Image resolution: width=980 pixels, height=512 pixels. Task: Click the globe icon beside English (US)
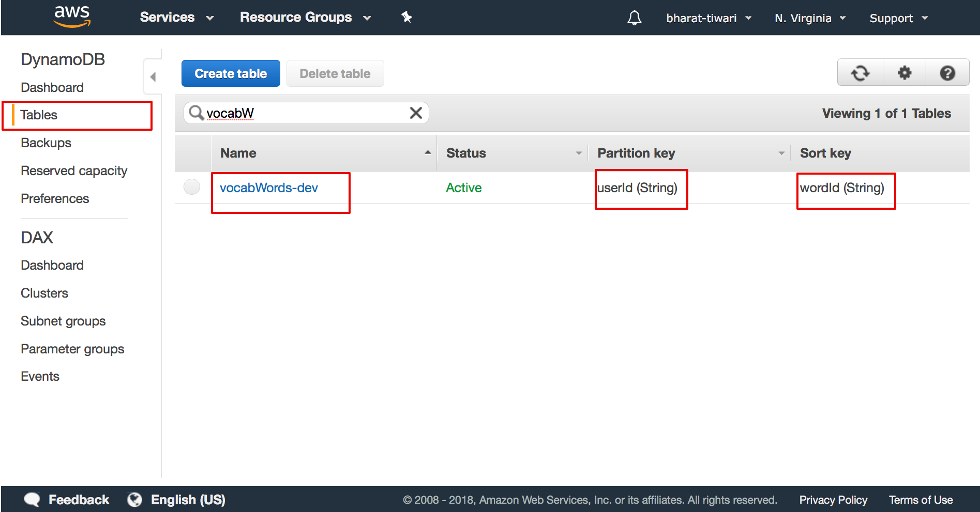(134, 499)
